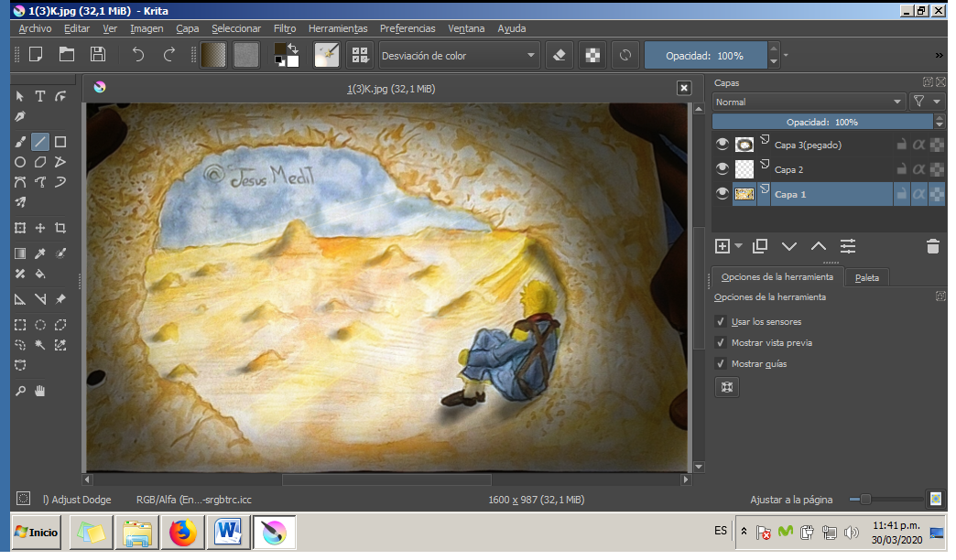Select the Rectangle shape tool

pyautogui.click(x=60, y=142)
